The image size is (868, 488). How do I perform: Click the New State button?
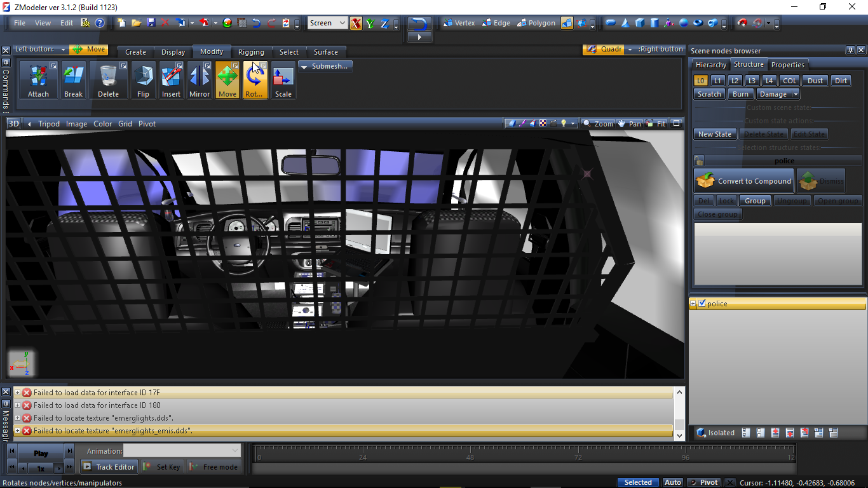pyautogui.click(x=714, y=134)
